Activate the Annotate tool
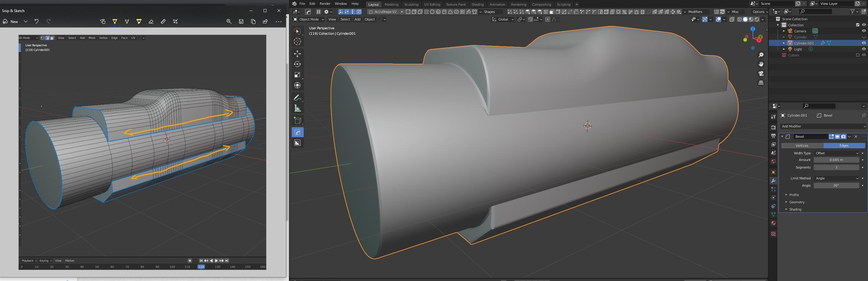This screenshot has height=281, width=868. point(297,97)
